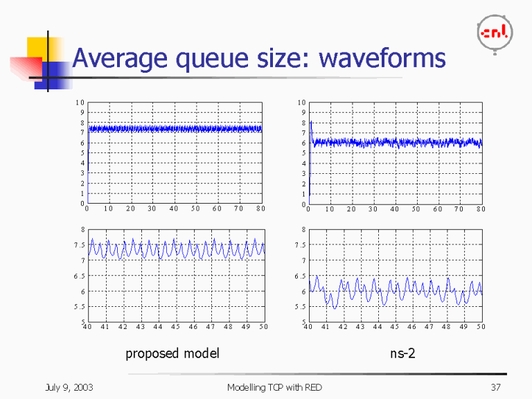
Task: Select the slide title 'Average queue size: waveforms'
Action: click(258, 58)
